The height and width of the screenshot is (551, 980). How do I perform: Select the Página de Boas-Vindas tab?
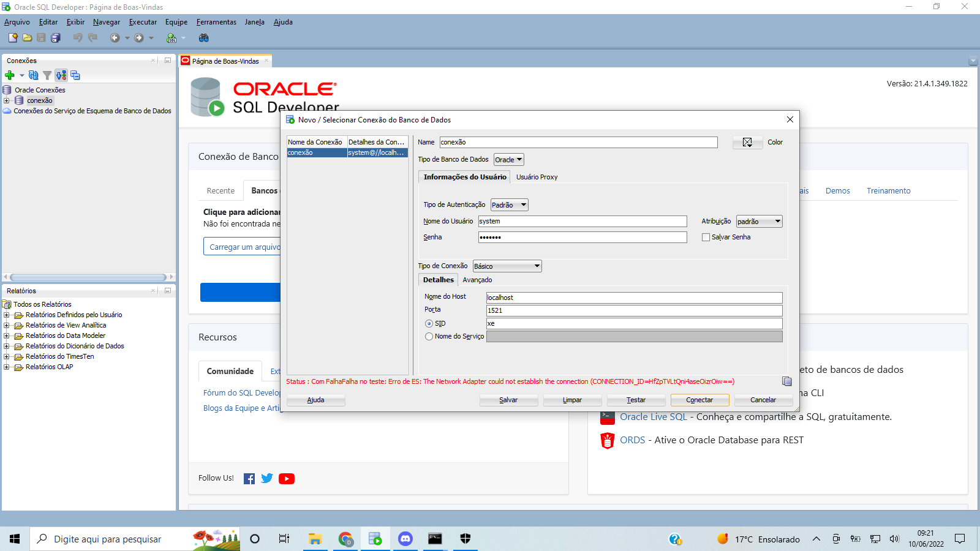225,61
